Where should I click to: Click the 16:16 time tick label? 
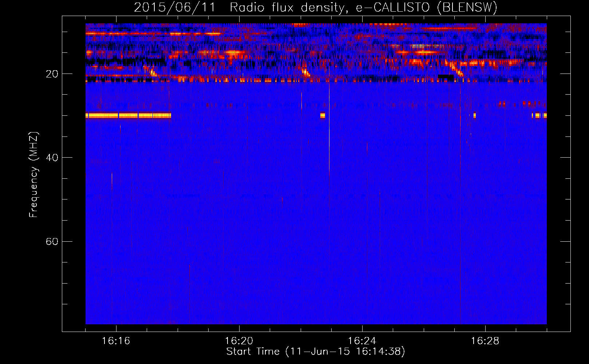click(116, 341)
